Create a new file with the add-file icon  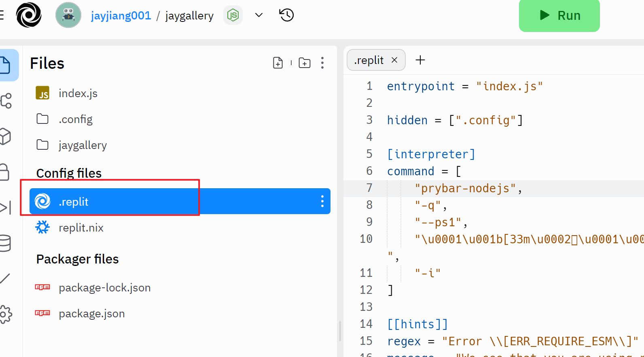(278, 63)
